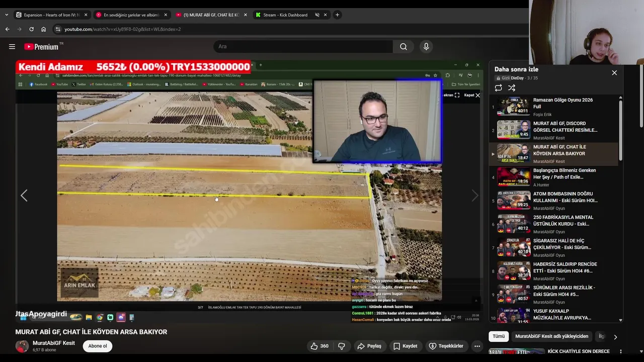Select the Tümü filter chip
Screen dimensions: 644x362
click(x=498, y=336)
